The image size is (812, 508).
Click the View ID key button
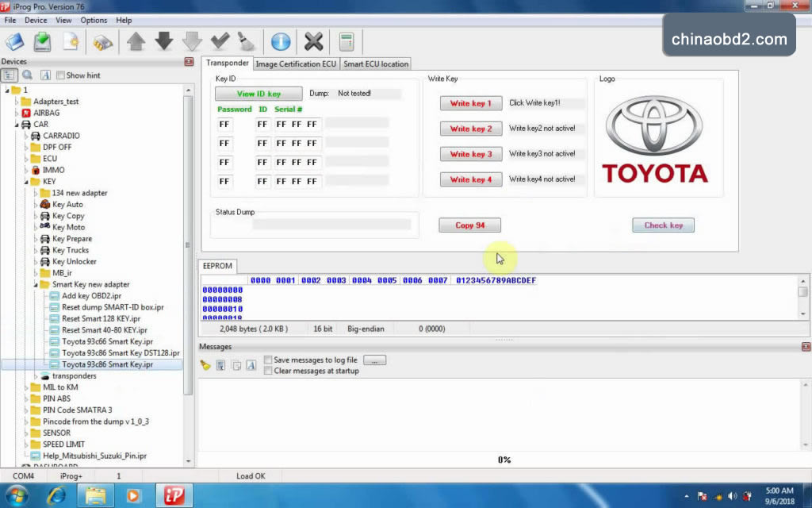coord(259,94)
